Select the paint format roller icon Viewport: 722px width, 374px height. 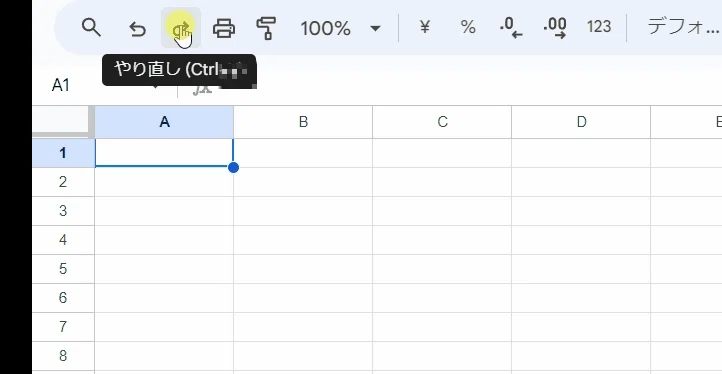click(266, 28)
